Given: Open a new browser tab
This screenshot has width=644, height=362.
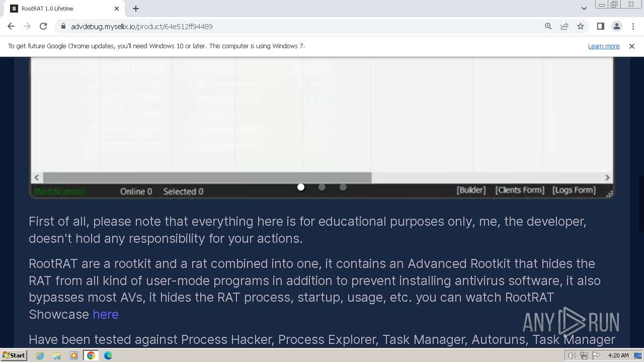Looking at the screenshot, I should tap(136, 9).
